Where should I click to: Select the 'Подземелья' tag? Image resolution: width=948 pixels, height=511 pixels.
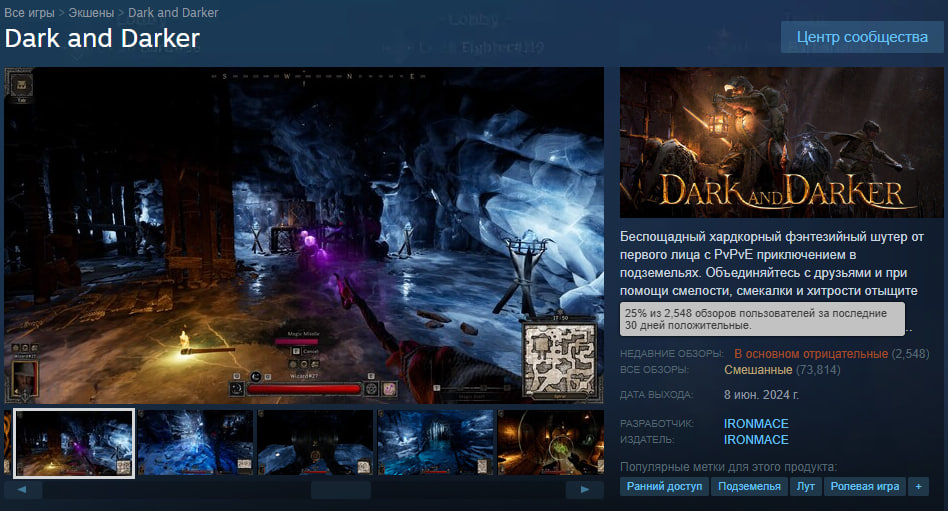[749, 486]
